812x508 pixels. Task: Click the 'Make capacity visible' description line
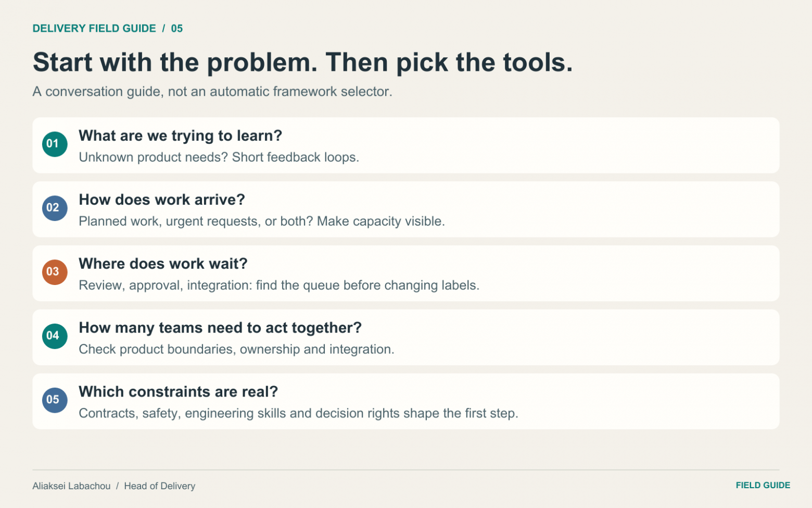point(262,221)
